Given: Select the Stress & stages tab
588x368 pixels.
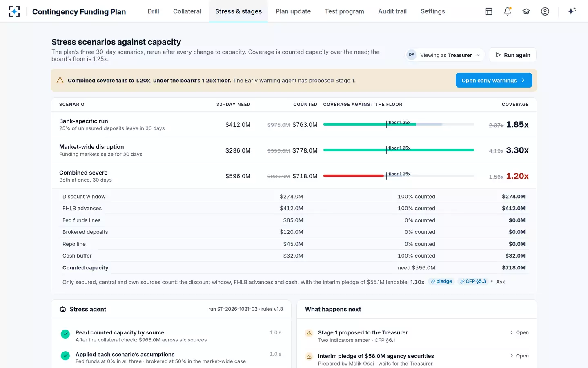Looking at the screenshot, I should click(x=238, y=11).
